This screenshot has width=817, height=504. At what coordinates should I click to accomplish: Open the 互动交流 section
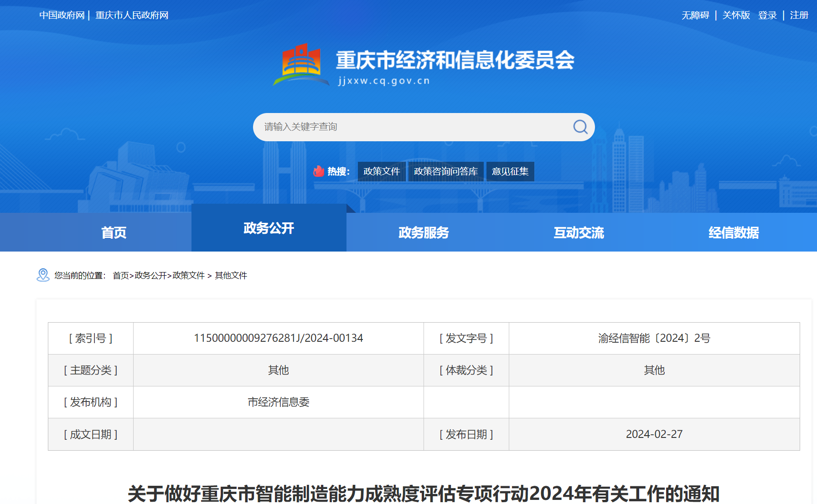[x=579, y=232]
